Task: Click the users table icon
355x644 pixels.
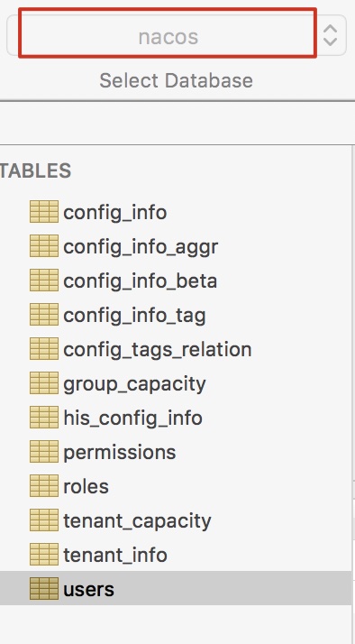Action: (x=44, y=589)
